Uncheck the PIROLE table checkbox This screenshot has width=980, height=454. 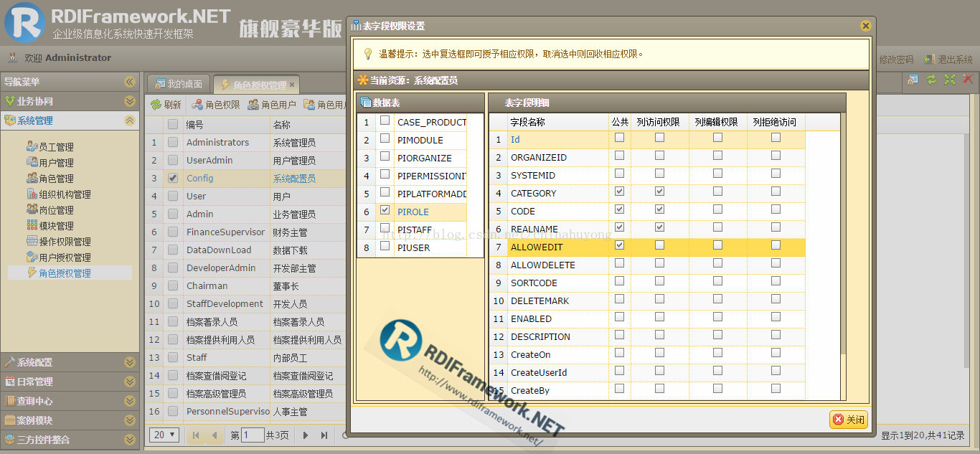click(385, 211)
